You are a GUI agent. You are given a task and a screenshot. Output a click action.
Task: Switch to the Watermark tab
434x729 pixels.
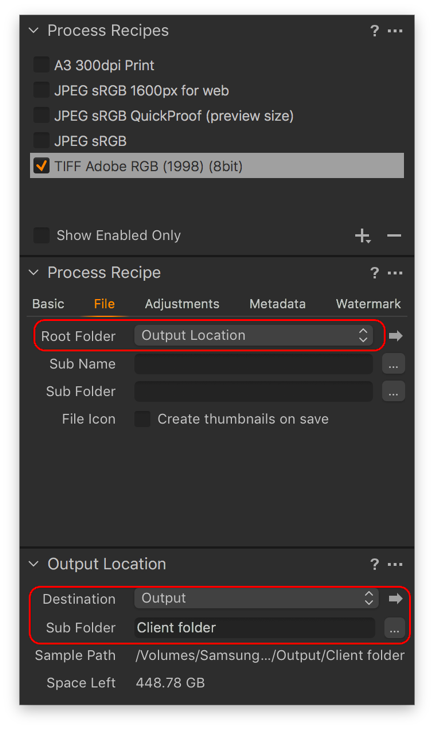368,304
